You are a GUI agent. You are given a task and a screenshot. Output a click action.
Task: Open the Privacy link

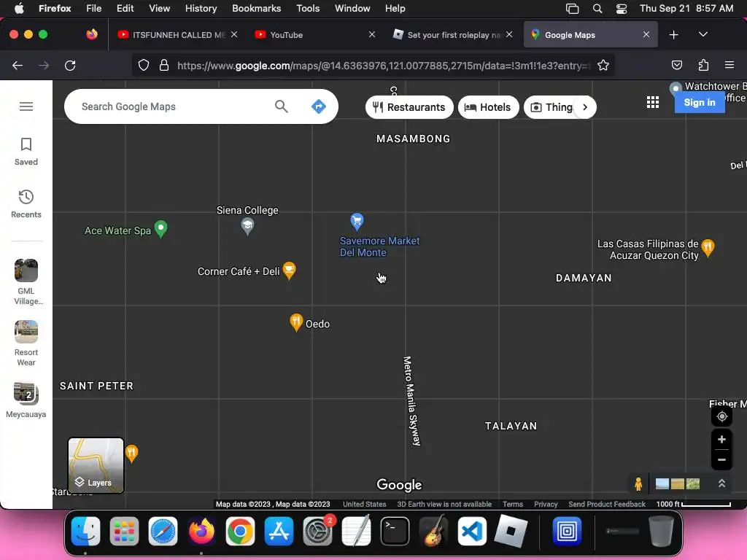tap(546, 504)
